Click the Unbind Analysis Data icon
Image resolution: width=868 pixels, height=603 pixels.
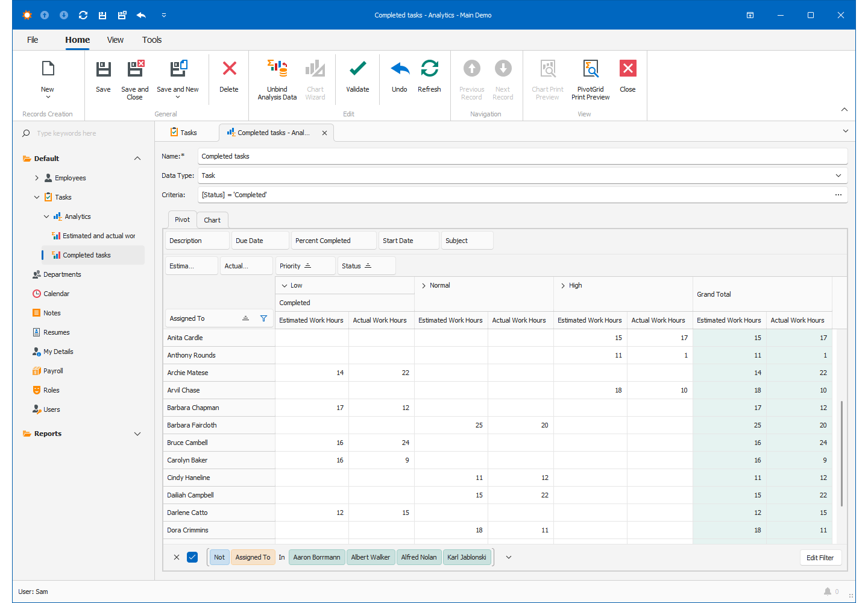tap(277, 69)
